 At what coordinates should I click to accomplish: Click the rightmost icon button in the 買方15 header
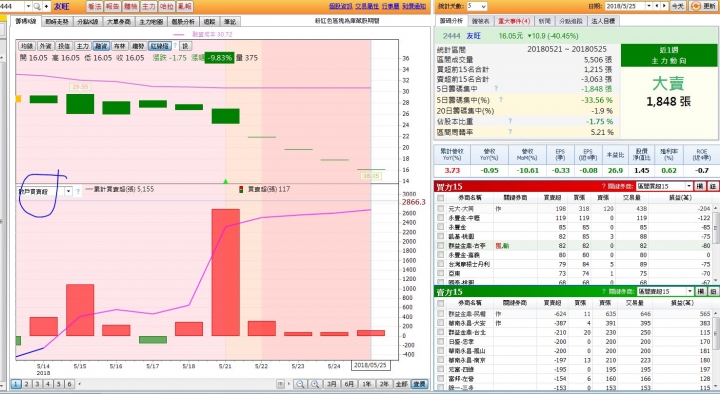coord(713,186)
